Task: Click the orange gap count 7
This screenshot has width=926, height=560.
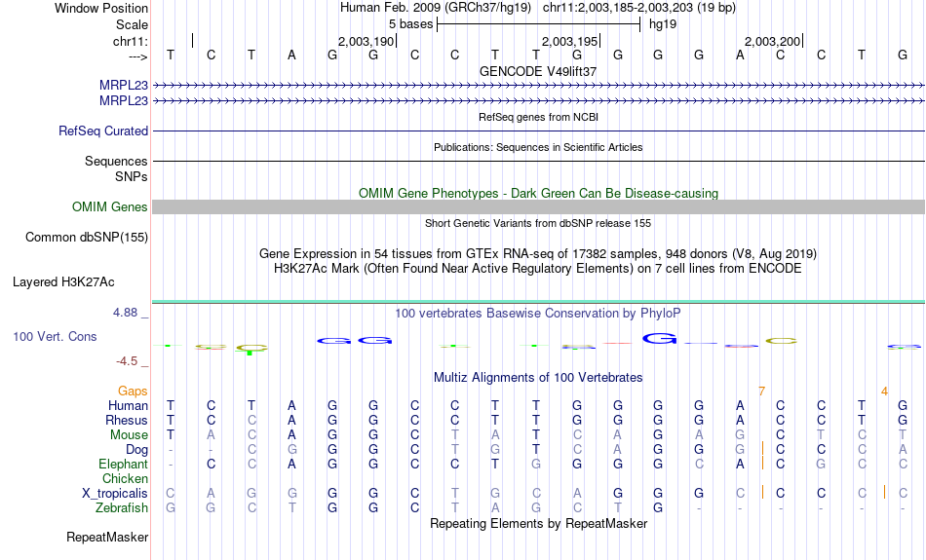Action: [762, 392]
